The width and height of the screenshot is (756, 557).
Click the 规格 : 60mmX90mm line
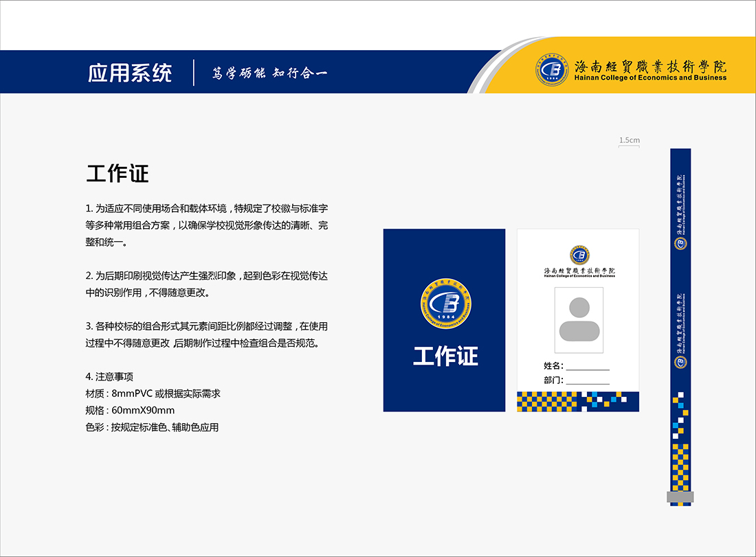pyautogui.click(x=130, y=411)
